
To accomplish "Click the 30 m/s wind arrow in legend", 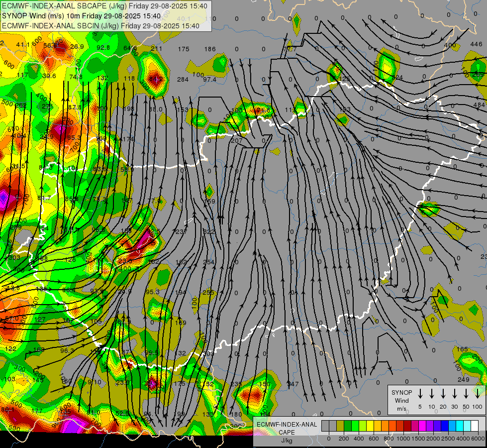I will click(x=454, y=394).
